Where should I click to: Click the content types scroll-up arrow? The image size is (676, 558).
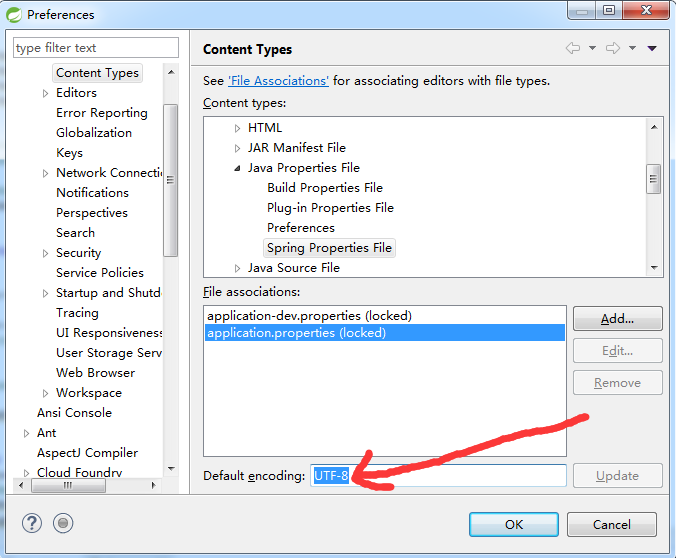point(654,127)
